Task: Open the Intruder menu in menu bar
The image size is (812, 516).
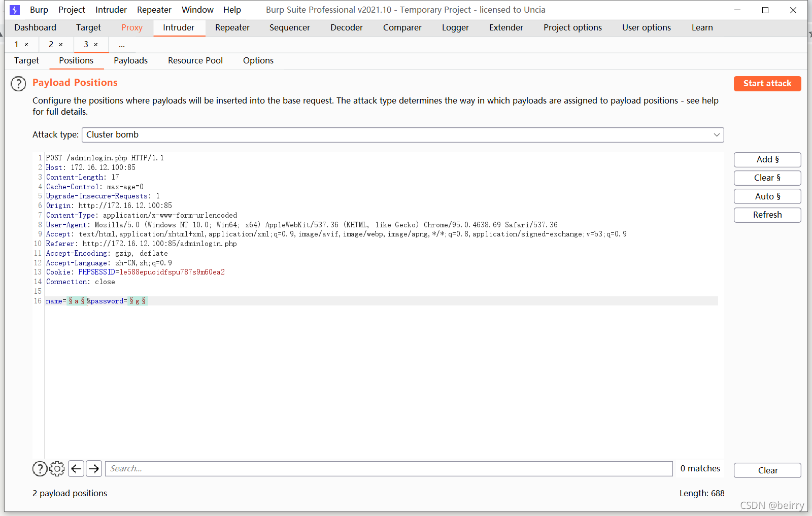Action: click(111, 10)
